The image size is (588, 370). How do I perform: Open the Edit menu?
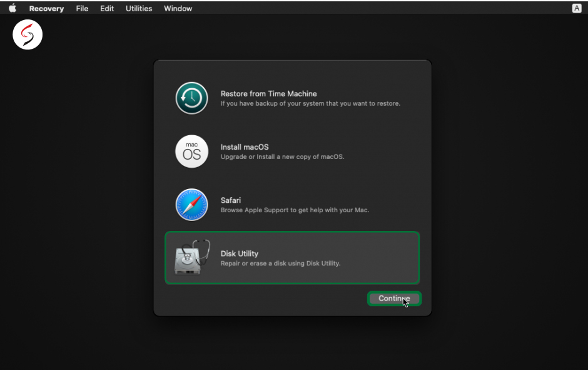click(107, 9)
